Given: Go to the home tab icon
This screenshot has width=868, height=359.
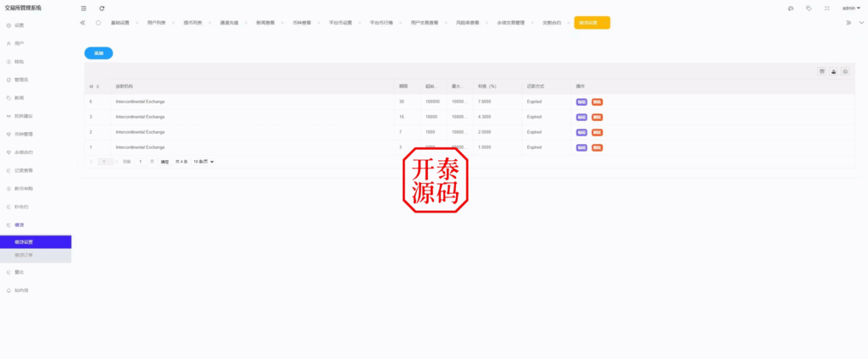Looking at the screenshot, I should (x=98, y=23).
